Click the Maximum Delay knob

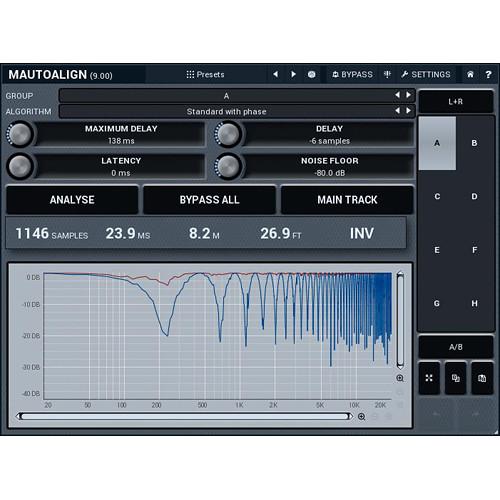coord(20,134)
